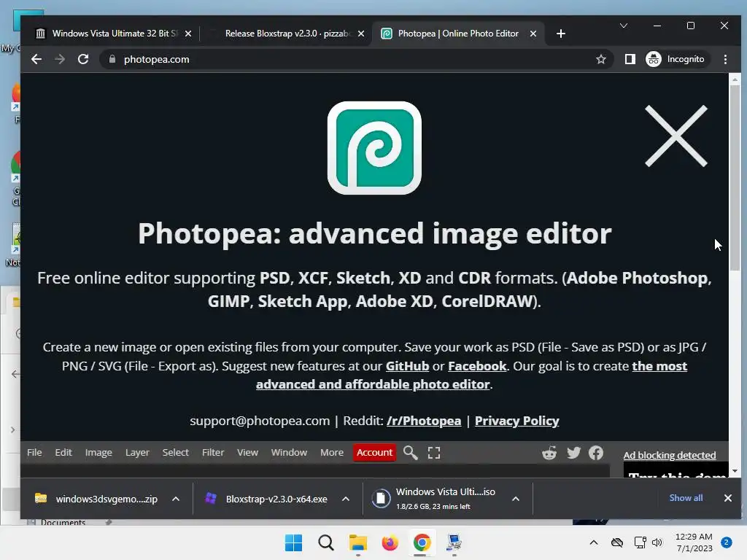Viewport: 747px width, 560px height.
Task: Close the Windows Vista Ultimate tab
Action: point(188,34)
